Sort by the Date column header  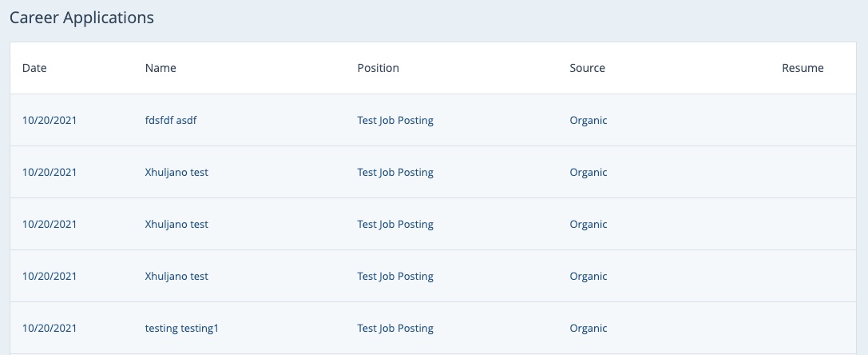34,68
